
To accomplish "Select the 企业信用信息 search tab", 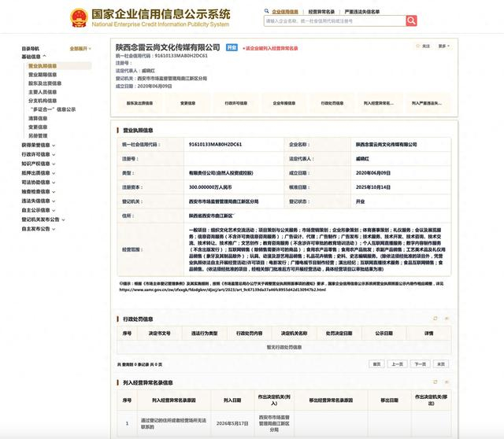I will 285,12.
